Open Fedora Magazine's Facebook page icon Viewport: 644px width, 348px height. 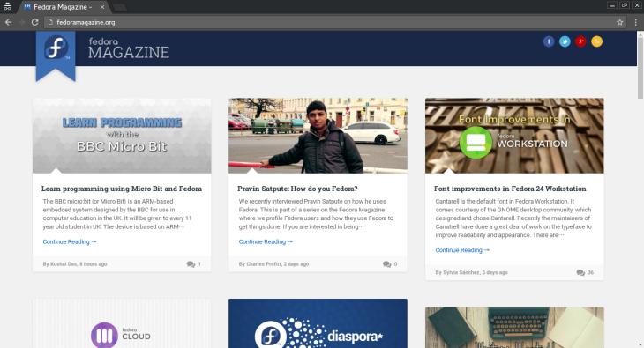tap(549, 41)
